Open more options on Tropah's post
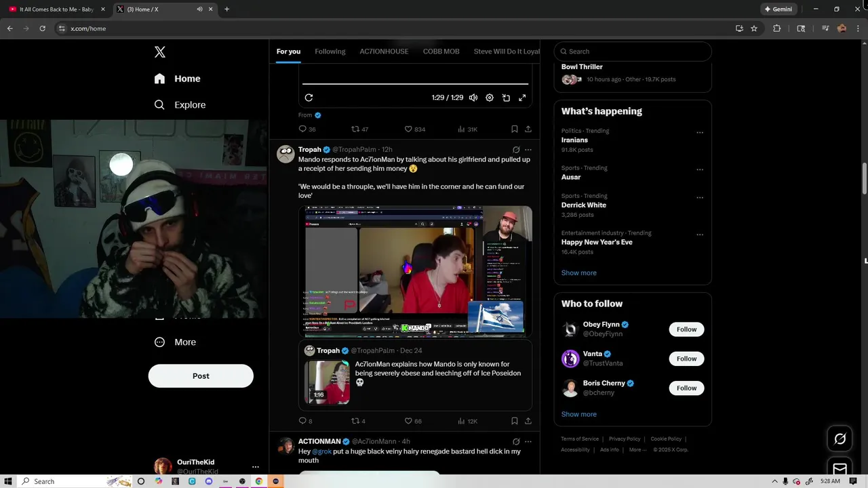Image resolution: width=868 pixels, height=488 pixels. [528, 150]
